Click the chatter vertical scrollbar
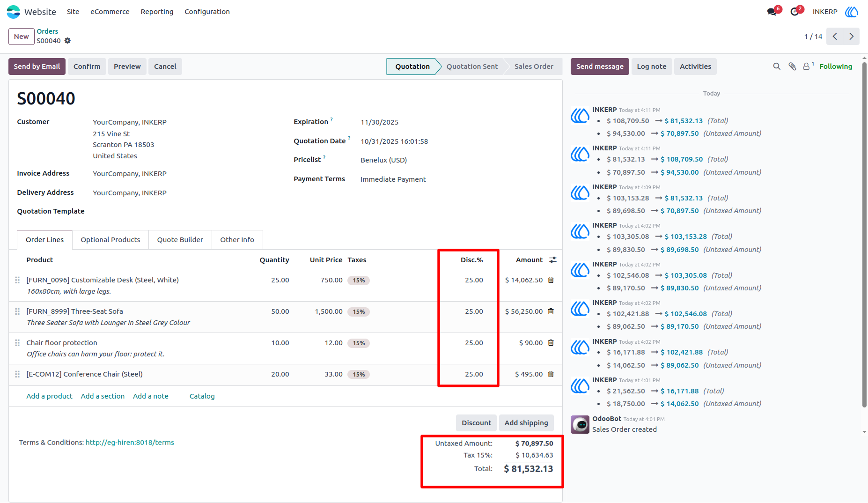The image size is (868, 503). [864, 234]
